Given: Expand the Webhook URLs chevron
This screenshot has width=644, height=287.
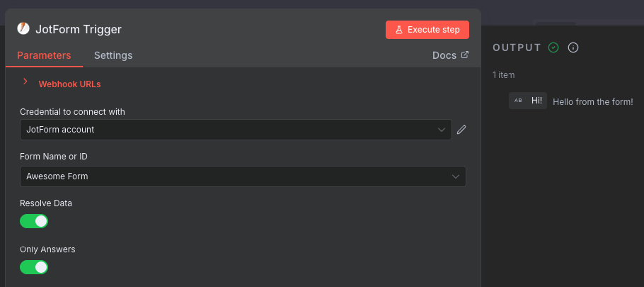Looking at the screenshot, I should 25,81.
